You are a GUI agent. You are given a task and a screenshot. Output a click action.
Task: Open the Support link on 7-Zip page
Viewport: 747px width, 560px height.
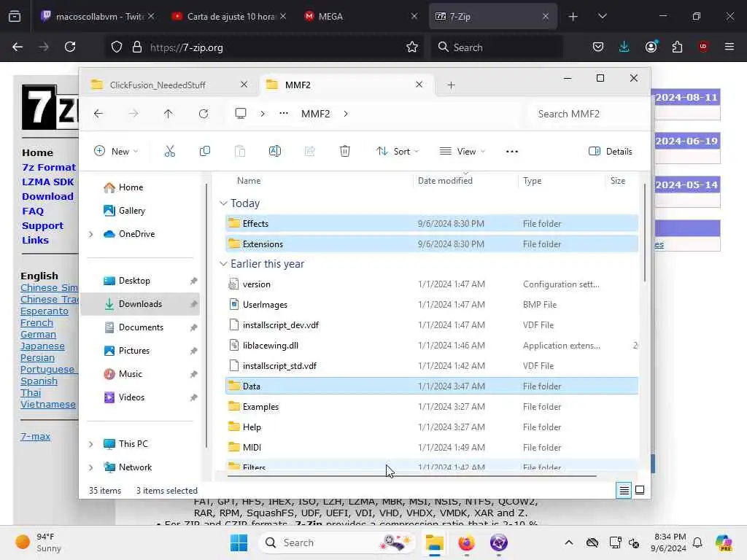coord(42,226)
